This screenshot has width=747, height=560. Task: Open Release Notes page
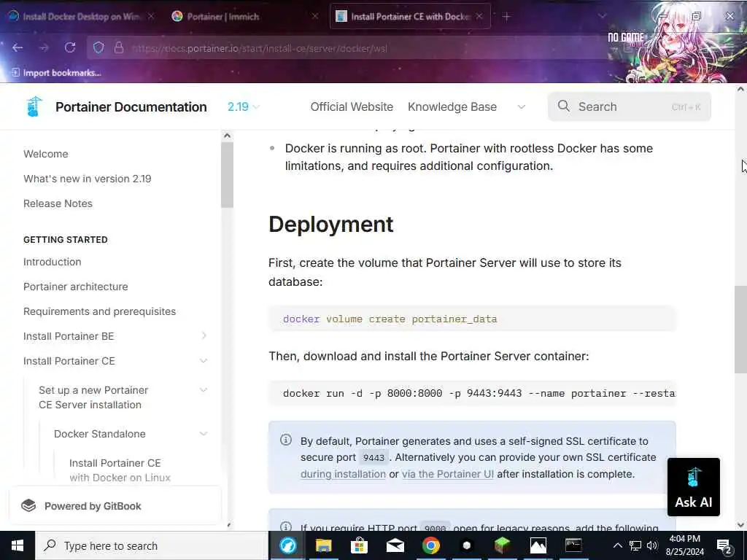click(x=58, y=203)
